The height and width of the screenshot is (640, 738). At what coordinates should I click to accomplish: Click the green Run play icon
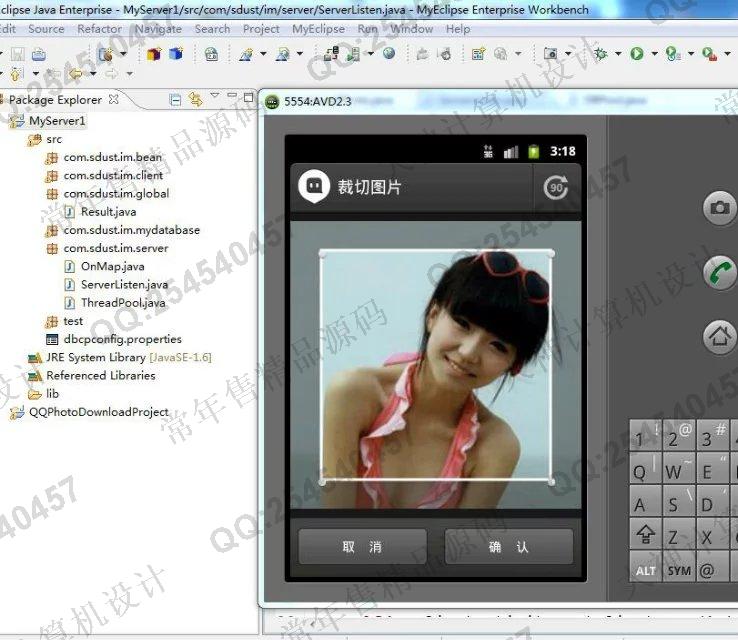(x=637, y=54)
